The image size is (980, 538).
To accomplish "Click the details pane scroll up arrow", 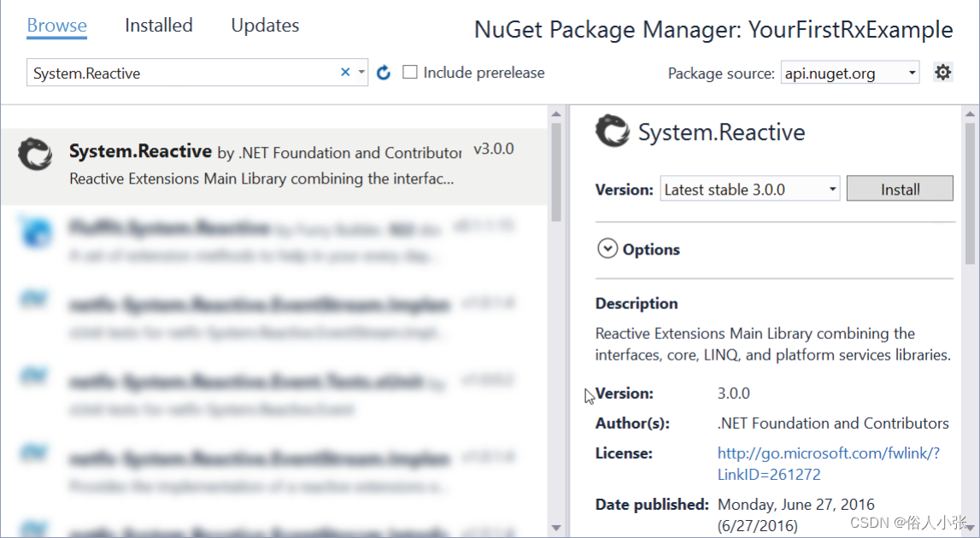I will pyautogui.click(x=970, y=114).
